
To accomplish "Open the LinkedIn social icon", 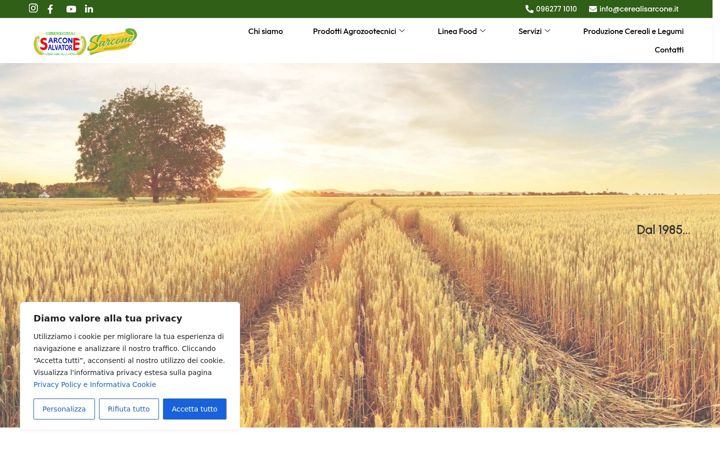I will click(x=89, y=9).
